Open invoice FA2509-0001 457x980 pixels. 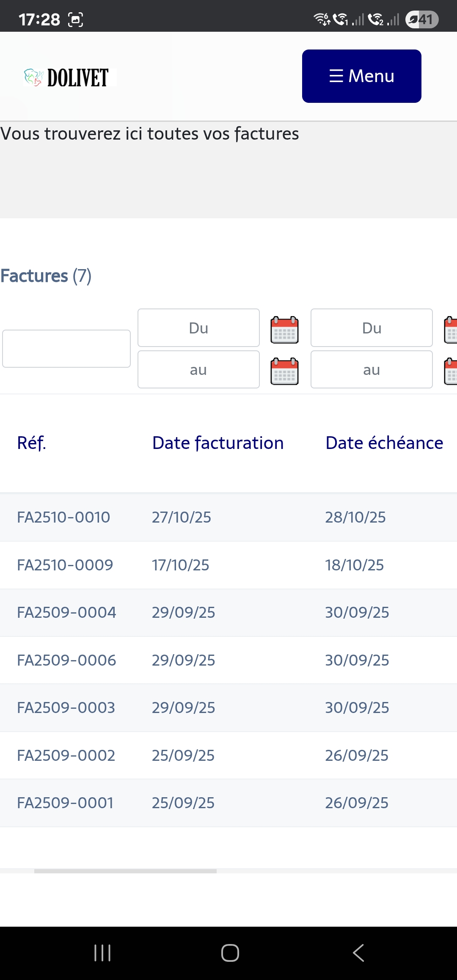(65, 803)
